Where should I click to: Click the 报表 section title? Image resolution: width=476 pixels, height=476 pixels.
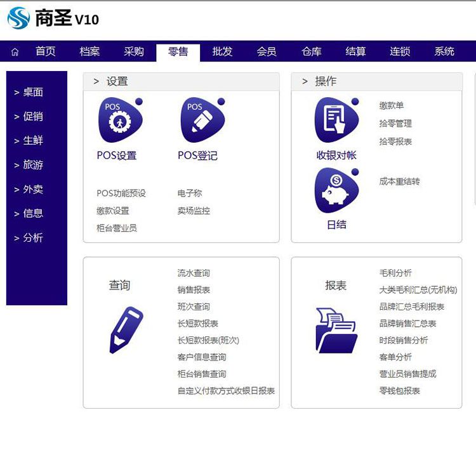pos(336,286)
